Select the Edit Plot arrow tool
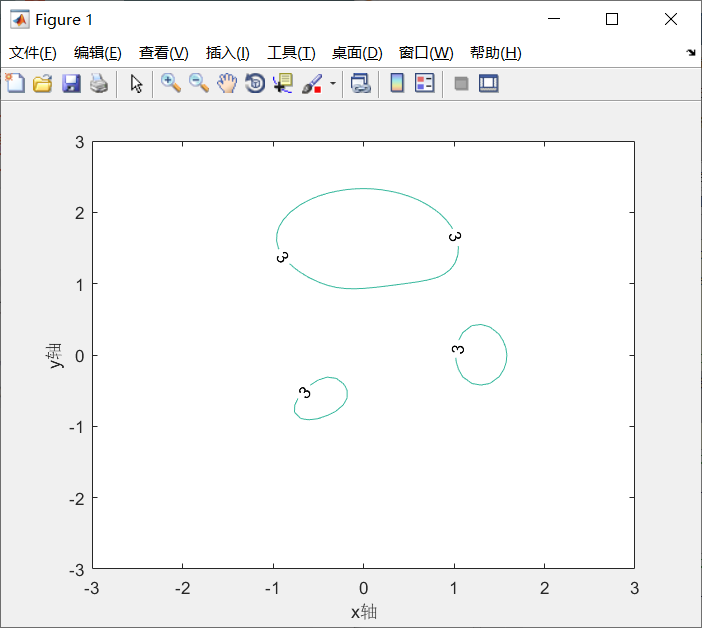The height and width of the screenshot is (628, 702). 137,84
